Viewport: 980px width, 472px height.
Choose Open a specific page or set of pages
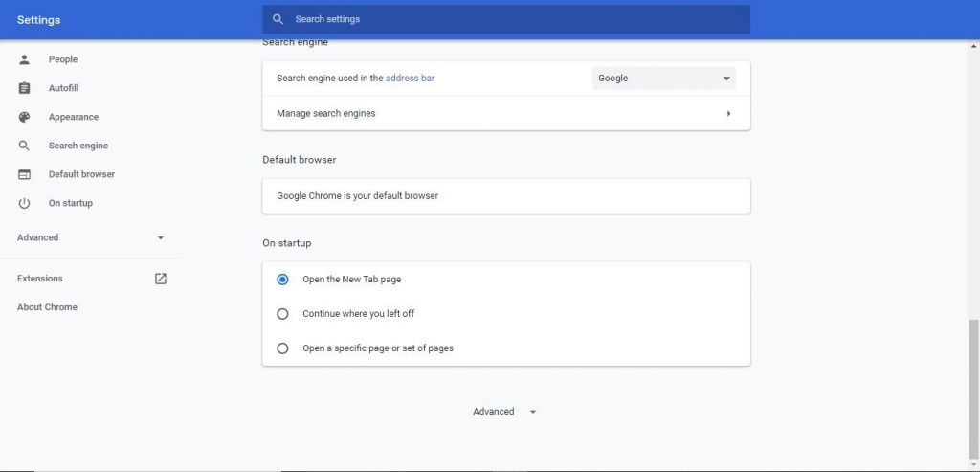[282, 348]
